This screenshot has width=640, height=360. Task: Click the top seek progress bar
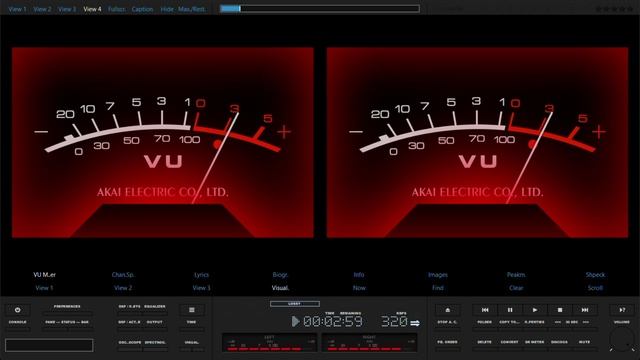click(320, 9)
